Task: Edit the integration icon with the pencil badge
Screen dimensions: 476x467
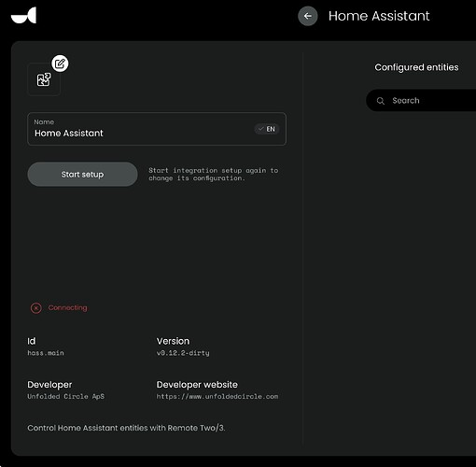Action: pos(60,64)
